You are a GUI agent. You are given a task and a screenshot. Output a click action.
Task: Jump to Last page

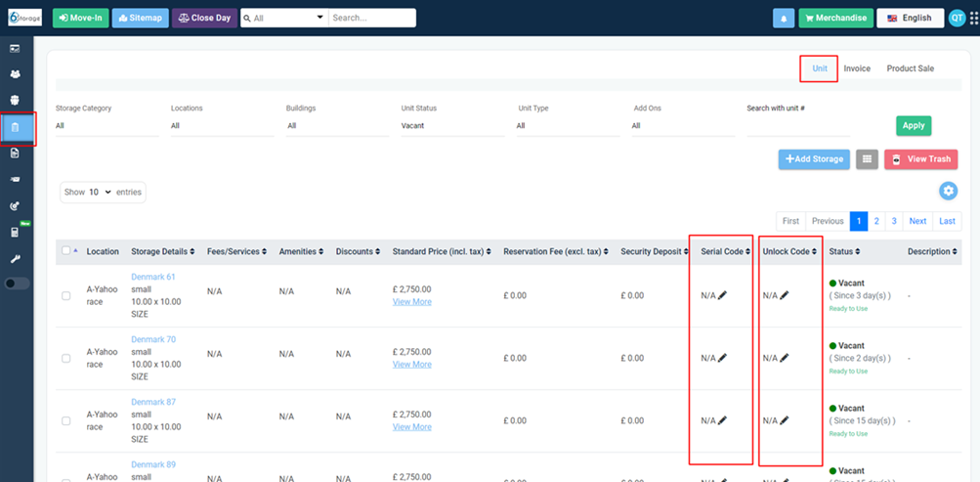(947, 221)
